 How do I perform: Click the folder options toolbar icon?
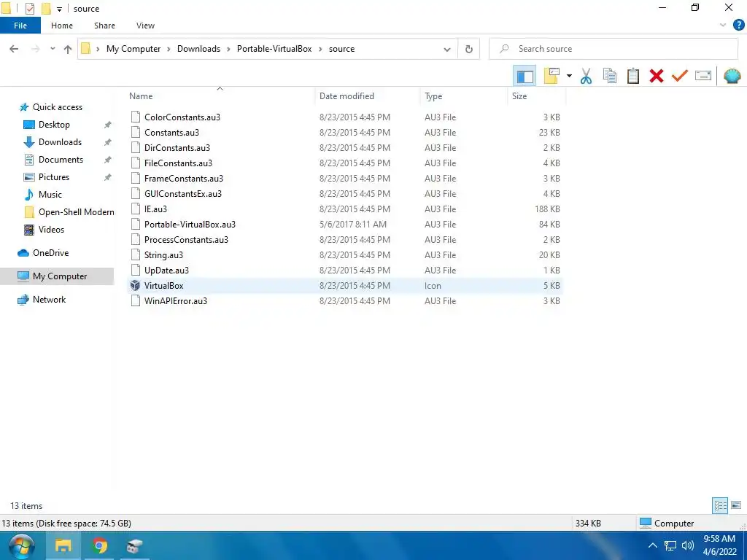pyautogui.click(x=551, y=76)
